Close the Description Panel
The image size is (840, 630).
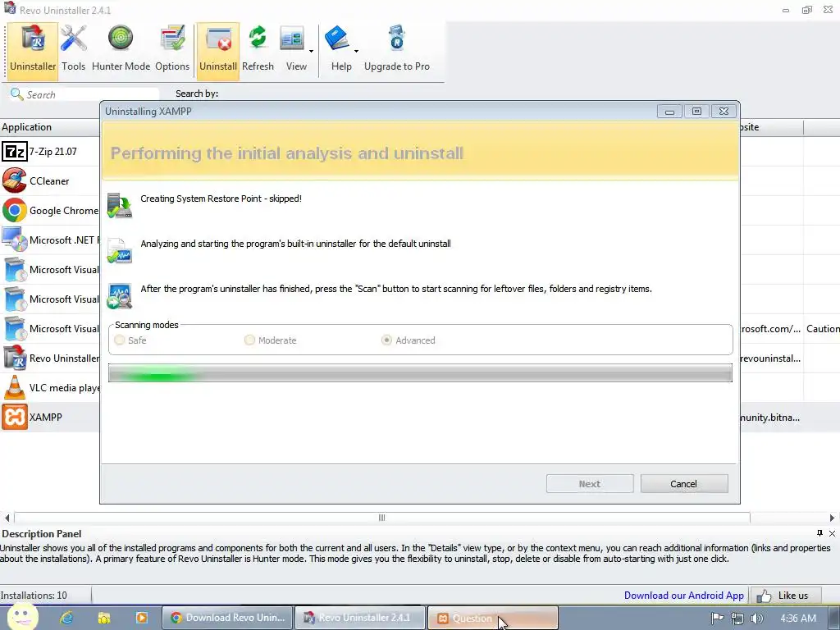click(x=832, y=533)
